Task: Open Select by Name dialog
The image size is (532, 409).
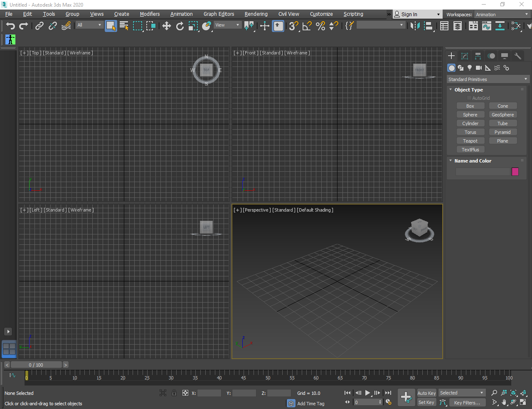Action: click(x=123, y=25)
